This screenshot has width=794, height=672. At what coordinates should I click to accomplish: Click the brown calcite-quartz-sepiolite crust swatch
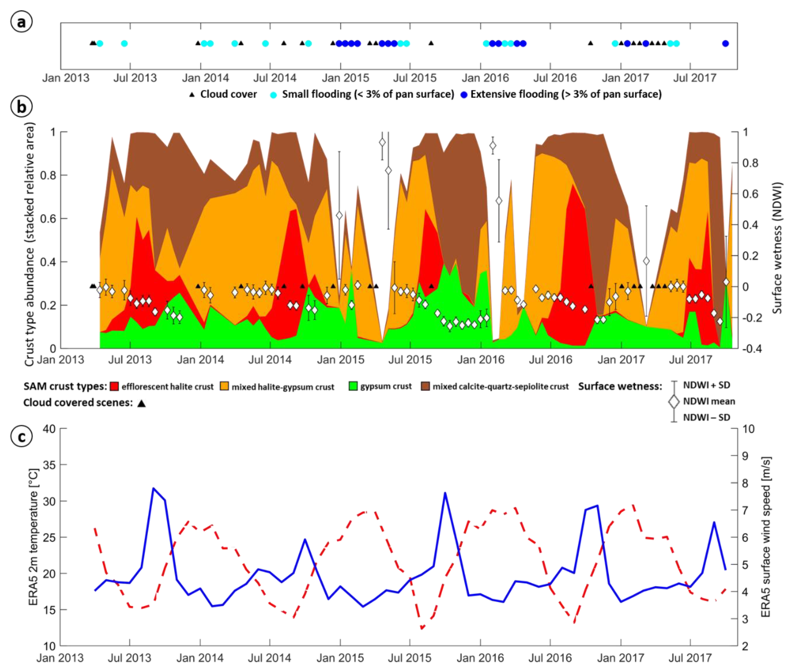click(x=425, y=387)
